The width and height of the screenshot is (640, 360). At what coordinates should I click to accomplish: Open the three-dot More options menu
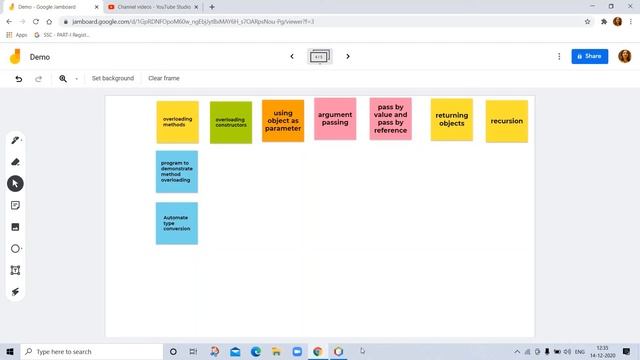click(x=559, y=56)
